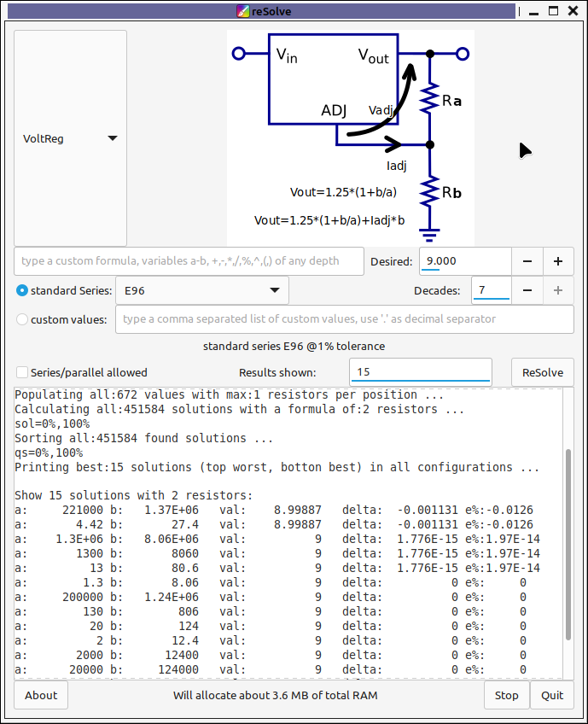
Task: Increase the Desired value with plus button
Action: click(558, 261)
